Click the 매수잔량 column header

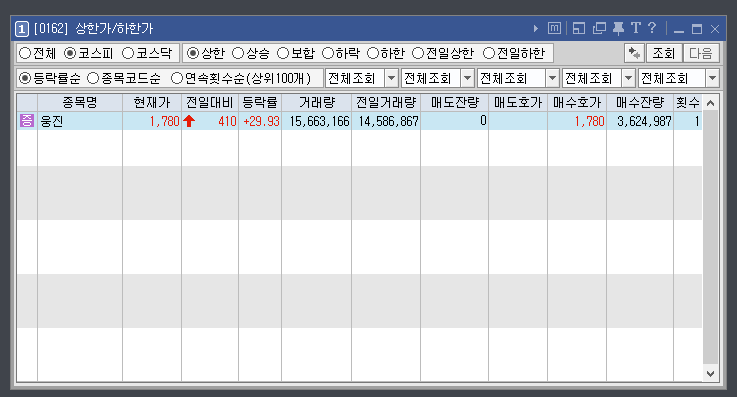click(640, 102)
